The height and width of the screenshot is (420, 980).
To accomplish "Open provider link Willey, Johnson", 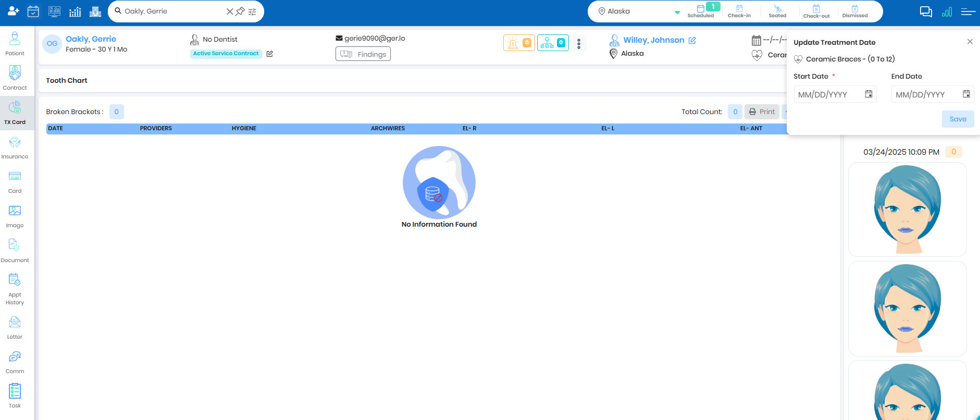I will [x=654, y=40].
